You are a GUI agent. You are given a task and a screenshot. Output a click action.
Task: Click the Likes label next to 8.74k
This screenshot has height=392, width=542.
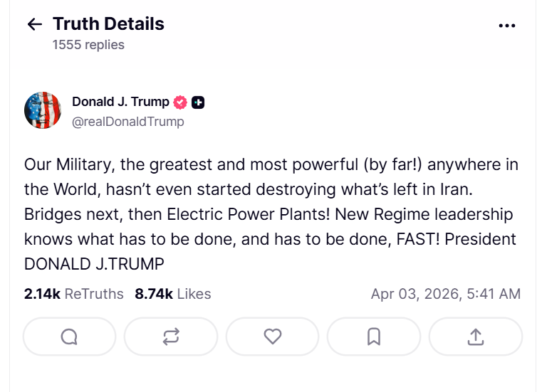[194, 294]
